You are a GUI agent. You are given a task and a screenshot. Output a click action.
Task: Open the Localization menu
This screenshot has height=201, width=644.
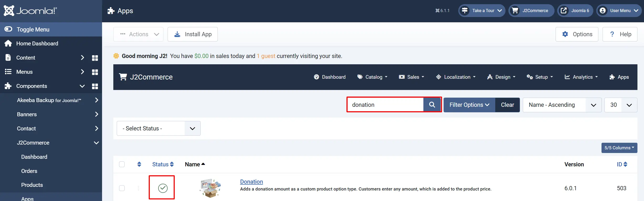(x=456, y=77)
